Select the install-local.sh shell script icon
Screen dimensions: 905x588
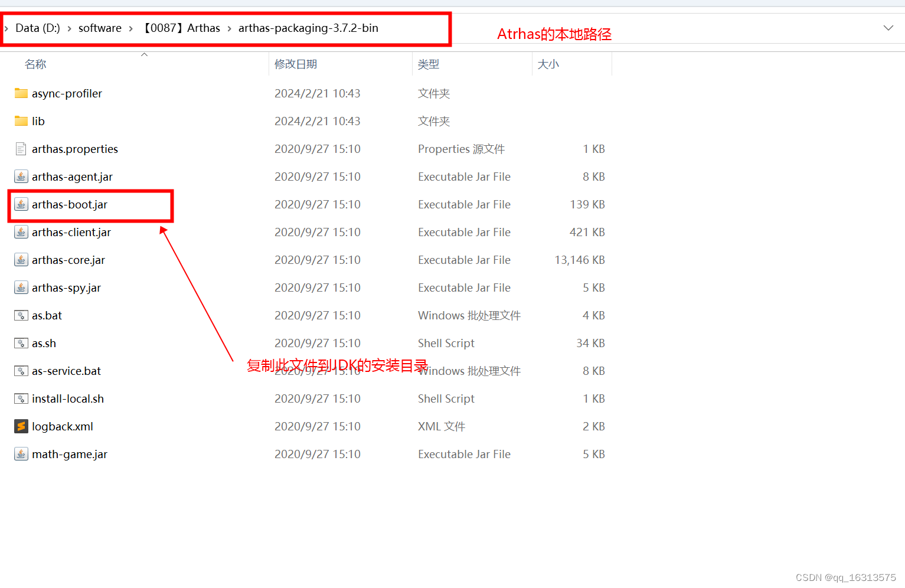[x=21, y=398]
